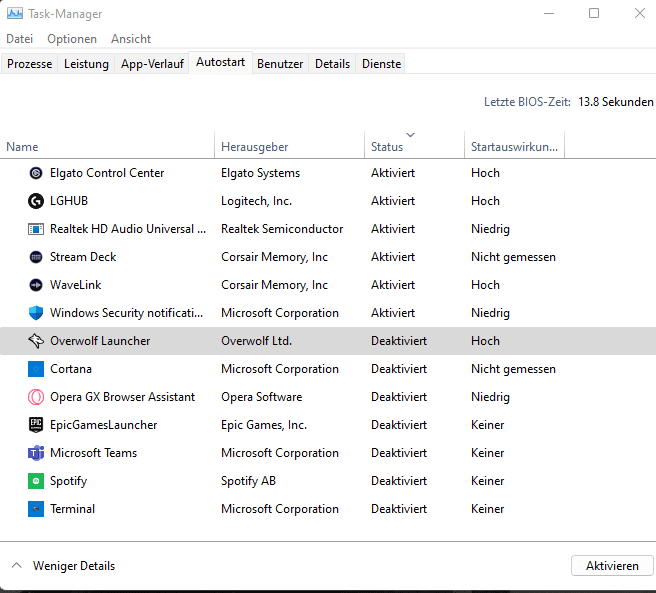Click publisher Opera Software
The image size is (656, 593).
tap(261, 397)
